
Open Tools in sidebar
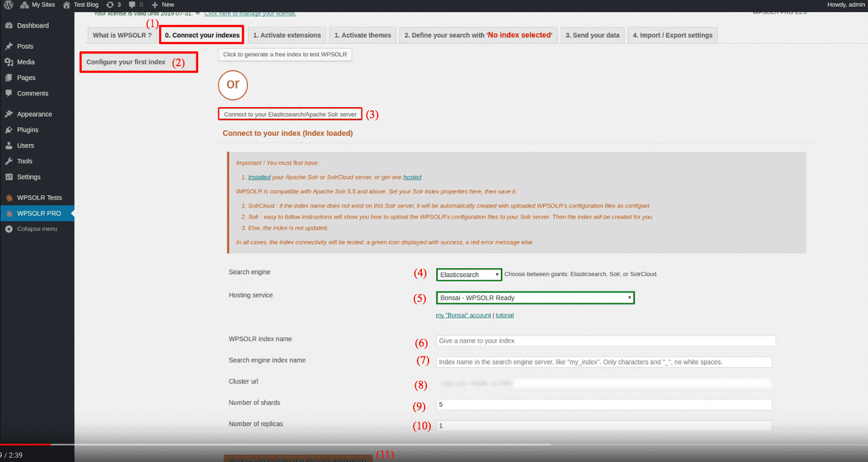[37, 161]
